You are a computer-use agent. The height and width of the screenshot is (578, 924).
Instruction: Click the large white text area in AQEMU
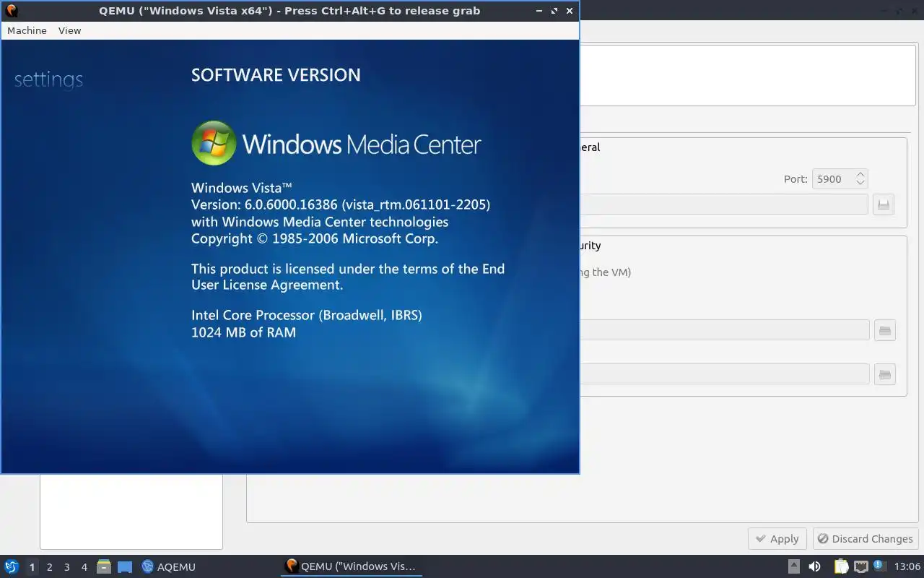pyautogui.click(x=747, y=76)
